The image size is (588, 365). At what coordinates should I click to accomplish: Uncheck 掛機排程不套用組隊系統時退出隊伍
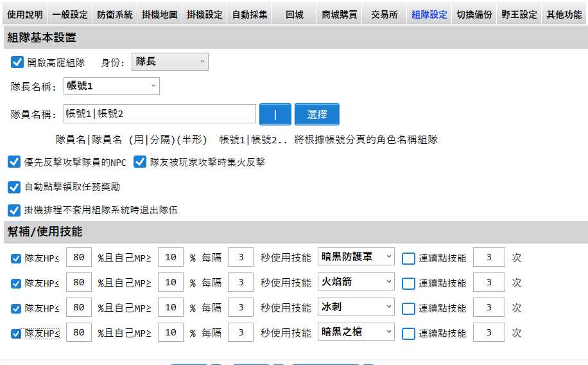(13, 210)
